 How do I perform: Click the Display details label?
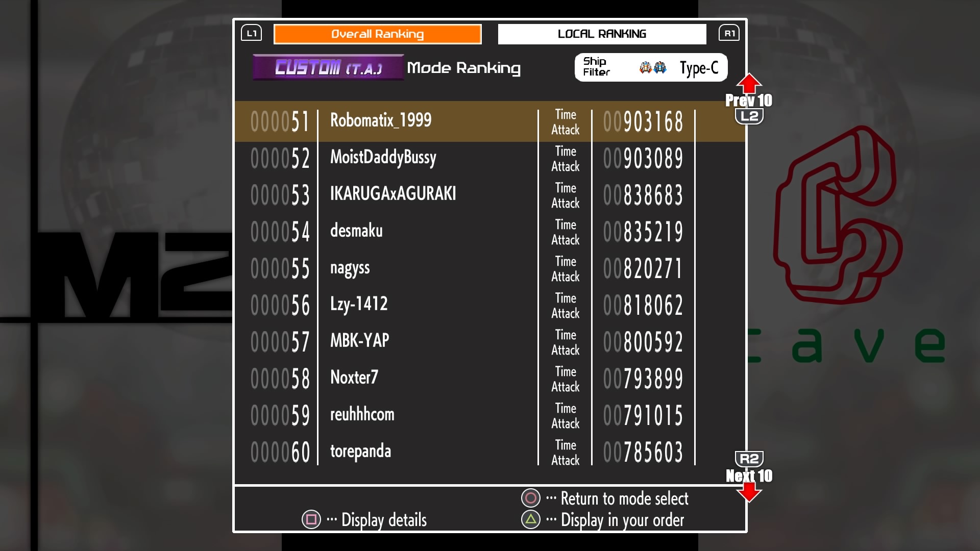click(x=384, y=520)
